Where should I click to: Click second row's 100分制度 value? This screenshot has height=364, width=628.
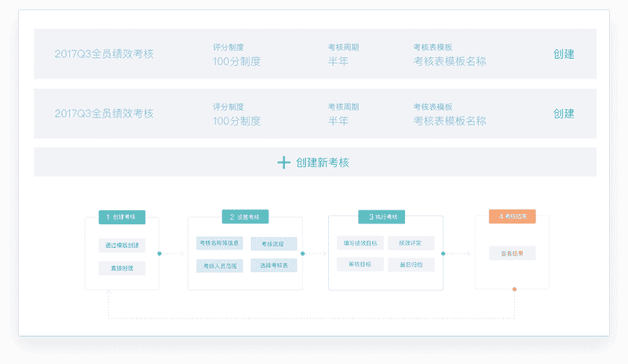[x=237, y=121]
